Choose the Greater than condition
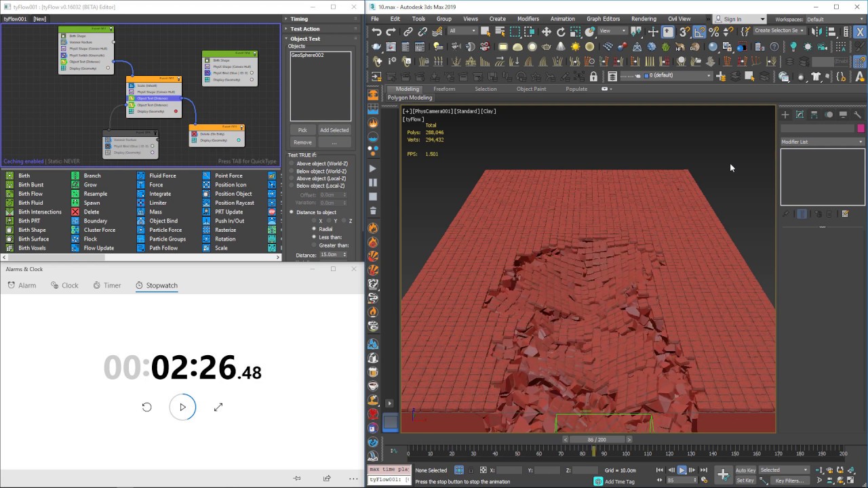The height and width of the screenshot is (488, 868). (x=330, y=245)
